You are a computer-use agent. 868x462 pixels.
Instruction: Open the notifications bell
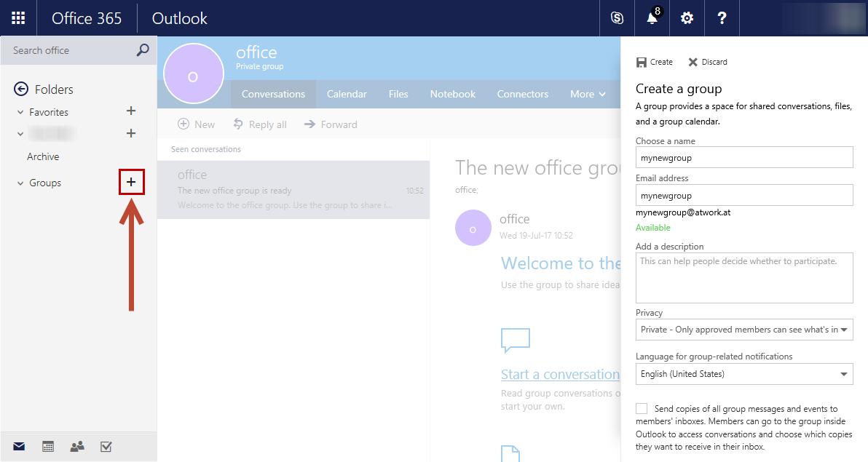click(x=652, y=18)
